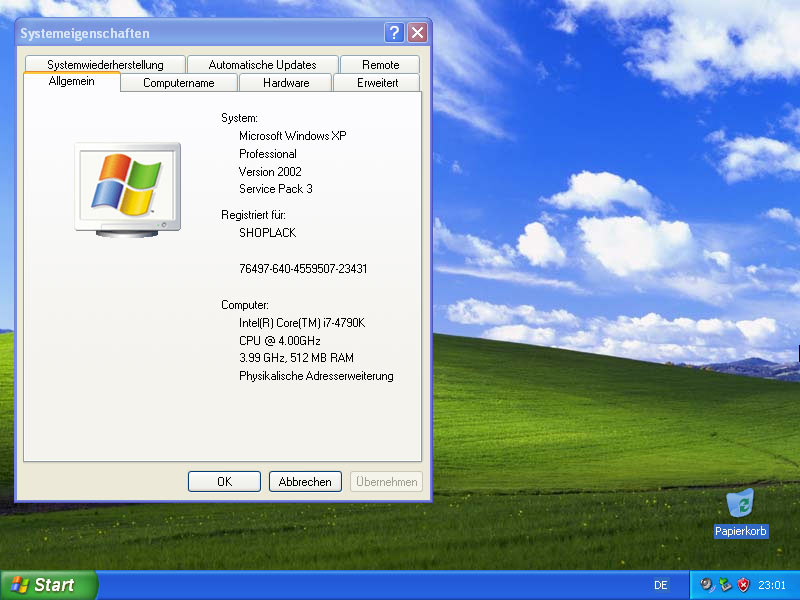Click the taskbar clock showing 23:01
Viewport: 800px width, 600px height.
click(x=771, y=585)
